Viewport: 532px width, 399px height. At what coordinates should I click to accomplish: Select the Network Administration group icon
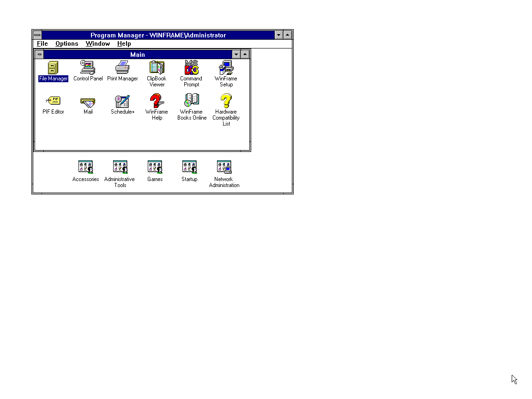pyautogui.click(x=224, y=167)
